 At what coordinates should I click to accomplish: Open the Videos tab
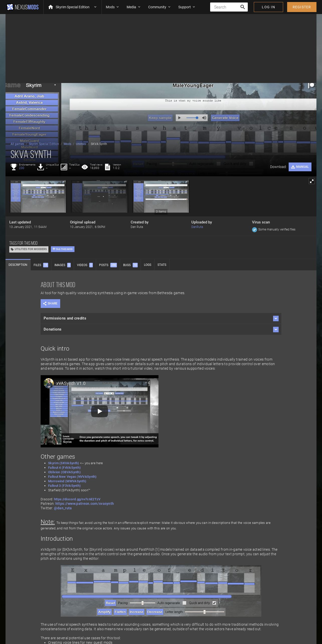(x=85, y=265)
